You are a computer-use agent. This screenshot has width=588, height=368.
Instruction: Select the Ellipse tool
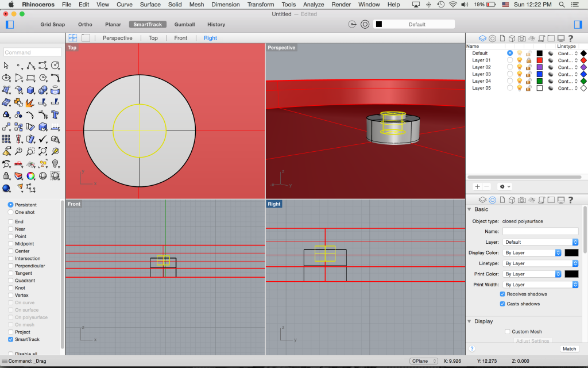[6, 78]
